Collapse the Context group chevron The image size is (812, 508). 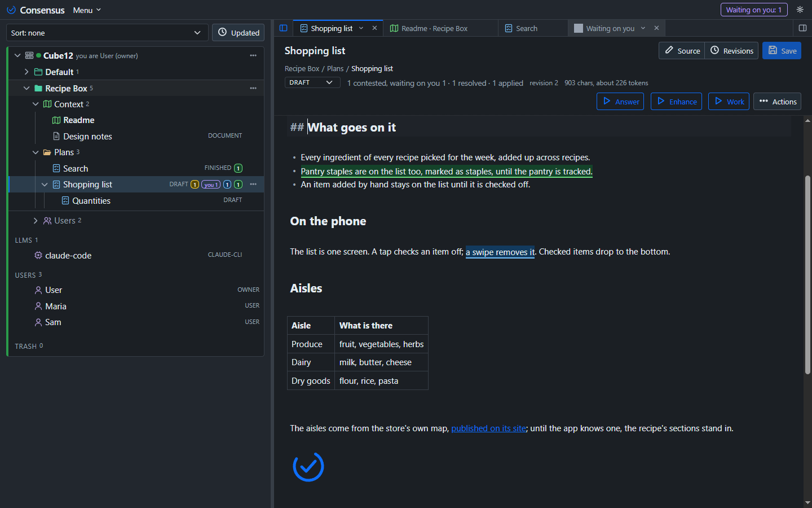[x=36, y=104]
